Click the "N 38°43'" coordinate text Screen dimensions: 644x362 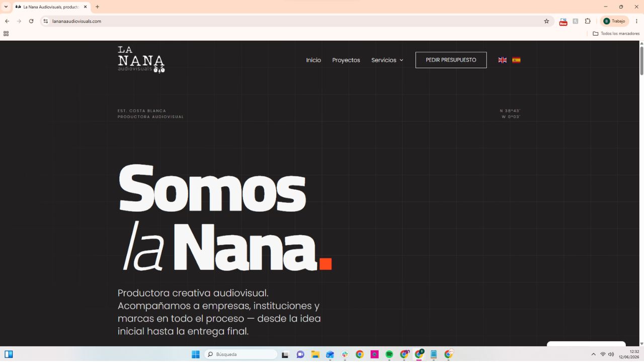pyautogui.click(x=510, y=111)
